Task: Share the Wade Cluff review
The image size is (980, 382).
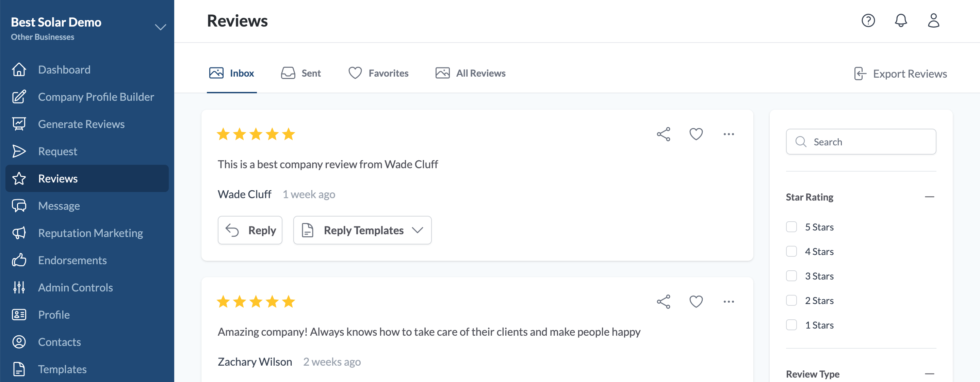Action: point(664,134)
